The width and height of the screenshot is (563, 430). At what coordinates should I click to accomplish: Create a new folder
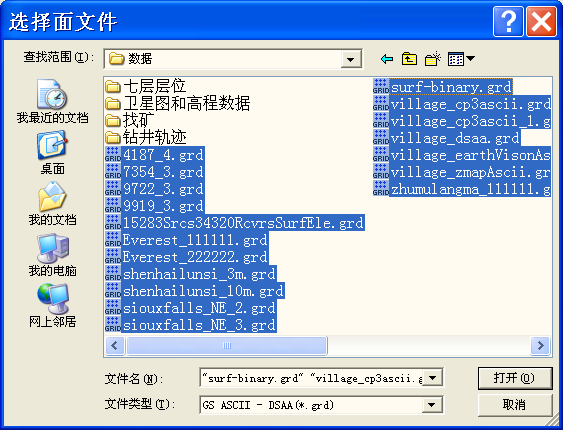(433, 59)
